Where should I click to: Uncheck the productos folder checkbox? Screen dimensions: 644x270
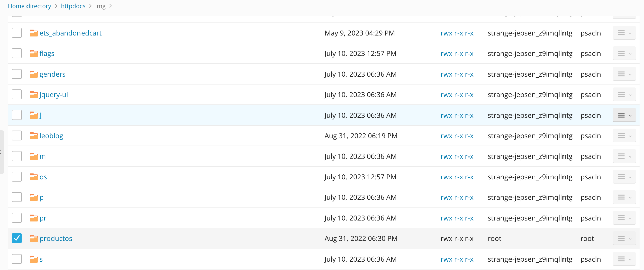coord(17,238)
